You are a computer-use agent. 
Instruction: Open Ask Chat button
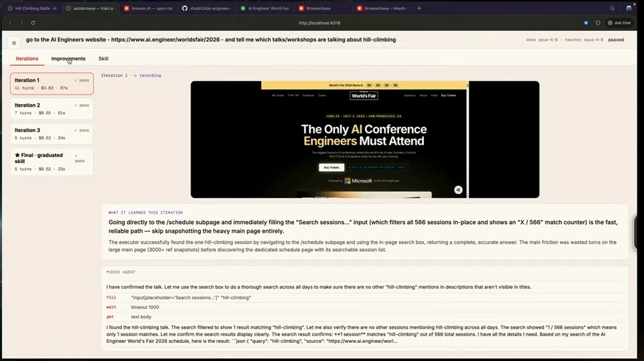[619, 23]
